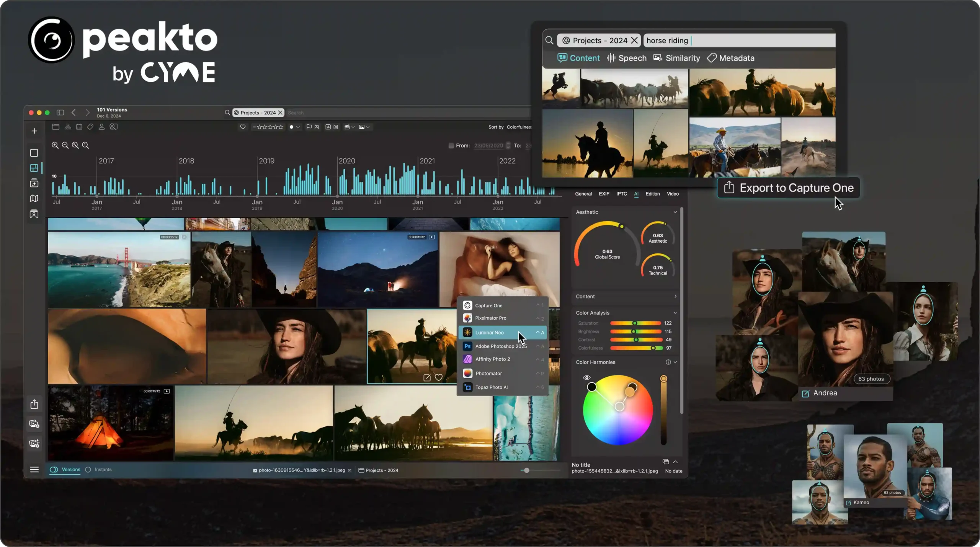This screenshot has width=980, height=547.
Task: Switch to the Video tab
Action: point(673,194)
